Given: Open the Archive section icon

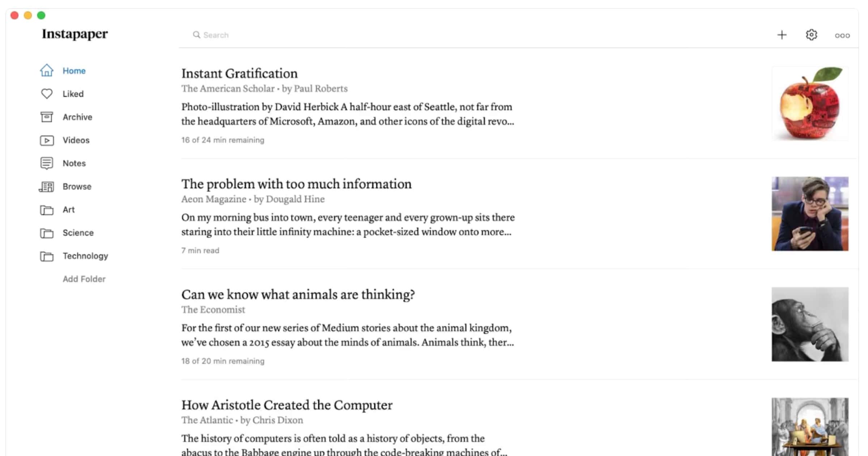Looking at the screenshot, I should (46, 117).
